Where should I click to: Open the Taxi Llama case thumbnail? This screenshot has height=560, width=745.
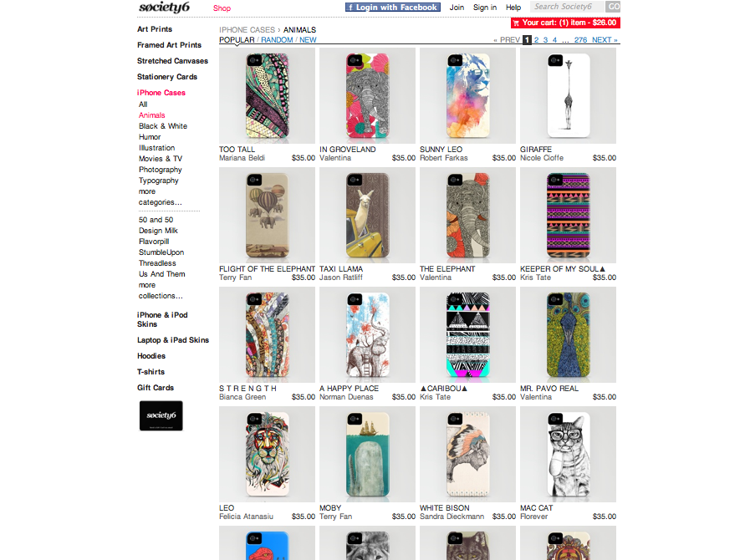click(367, 215)
